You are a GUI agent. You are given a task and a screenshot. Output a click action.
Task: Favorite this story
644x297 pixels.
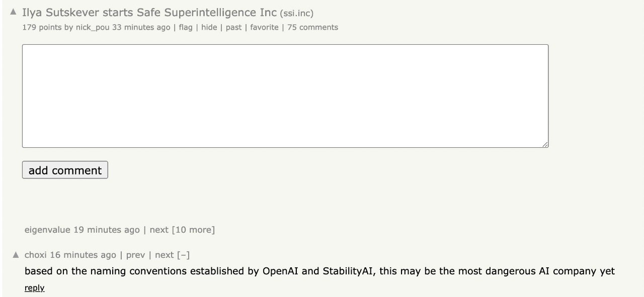pyautogui.click(x=264, y=27)
